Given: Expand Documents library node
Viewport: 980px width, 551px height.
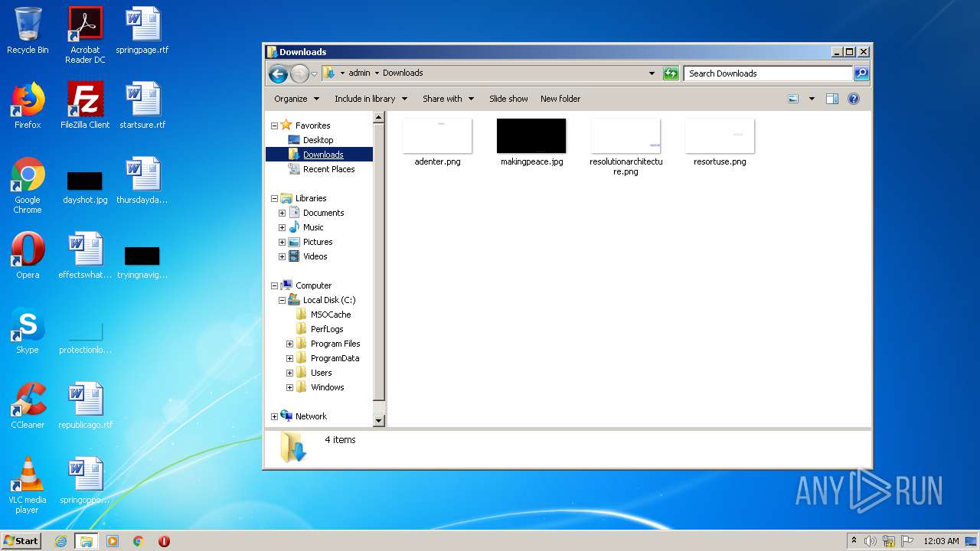Looking at the screenshot, I should click(x=282, y=213).
